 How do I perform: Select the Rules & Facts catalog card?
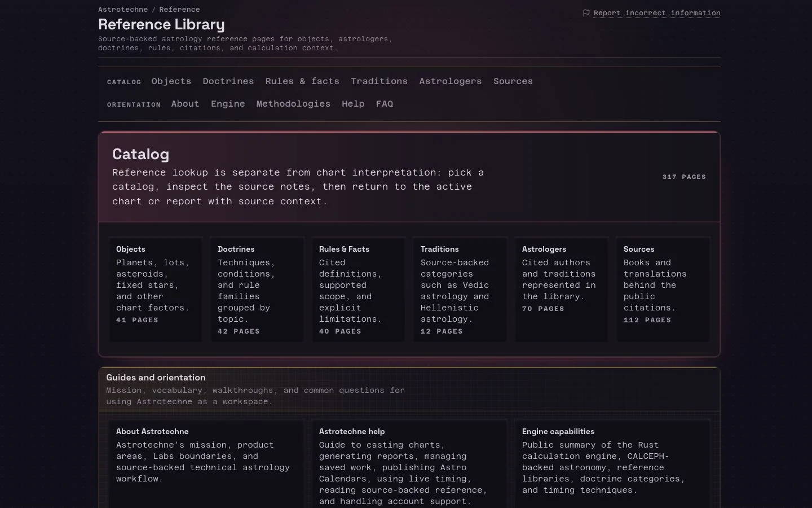(359, 290)
